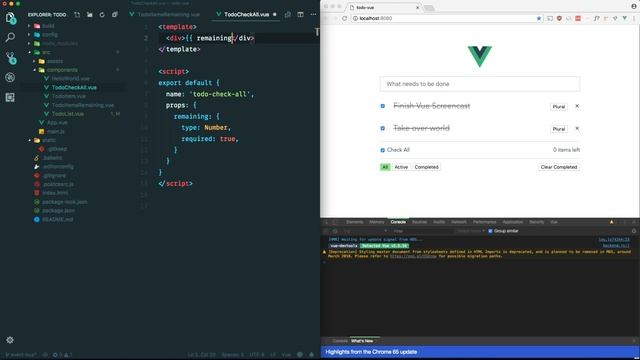Refresh the Explorer file tree
This screenshot has height=360, width=640.
102,15
